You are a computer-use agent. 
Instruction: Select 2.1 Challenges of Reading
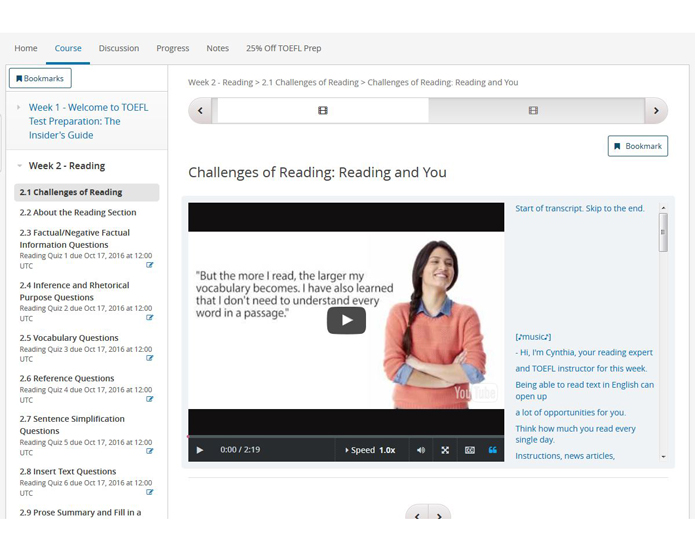[x=87, y=192]
